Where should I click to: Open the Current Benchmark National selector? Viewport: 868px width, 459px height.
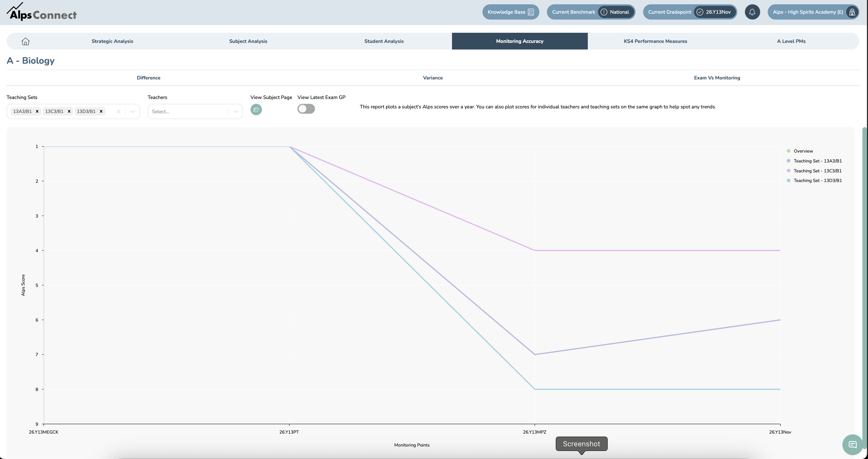tap(591, 12)
